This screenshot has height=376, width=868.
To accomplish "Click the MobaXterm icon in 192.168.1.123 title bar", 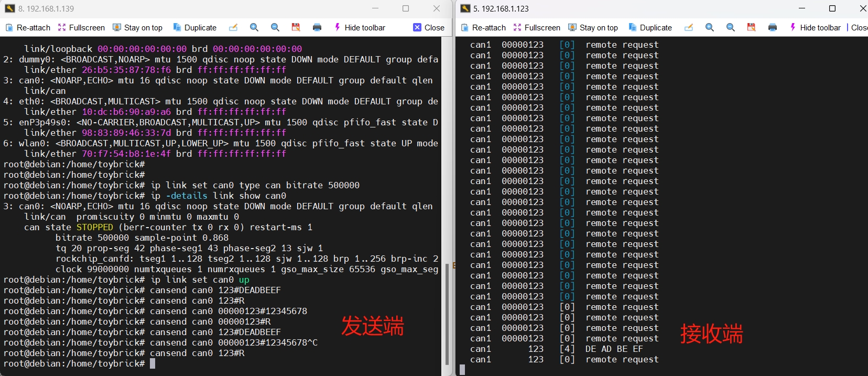I will 465,8.
